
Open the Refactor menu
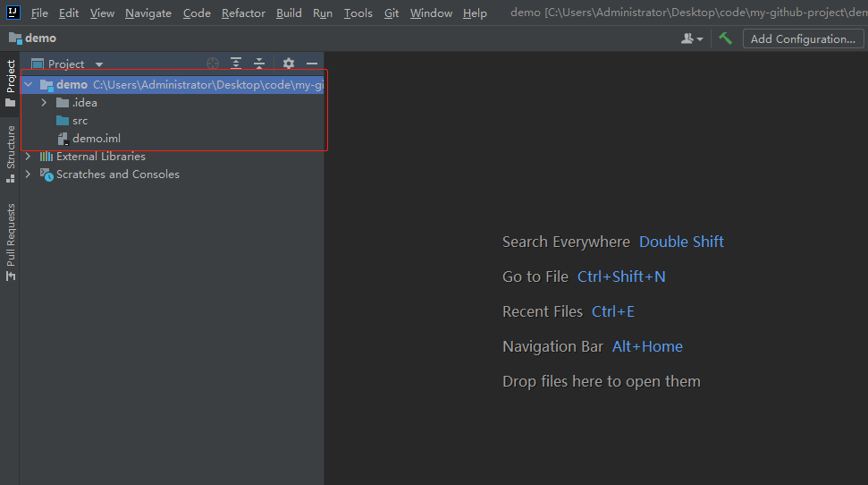point(243,13)
